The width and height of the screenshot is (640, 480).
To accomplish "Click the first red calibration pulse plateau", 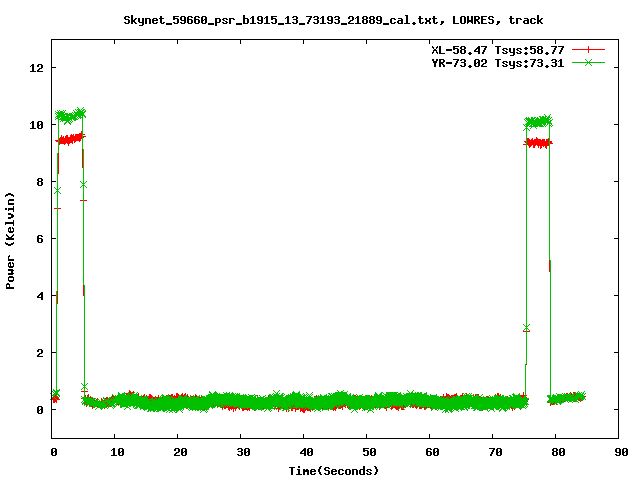I will [x=70, y=140].
